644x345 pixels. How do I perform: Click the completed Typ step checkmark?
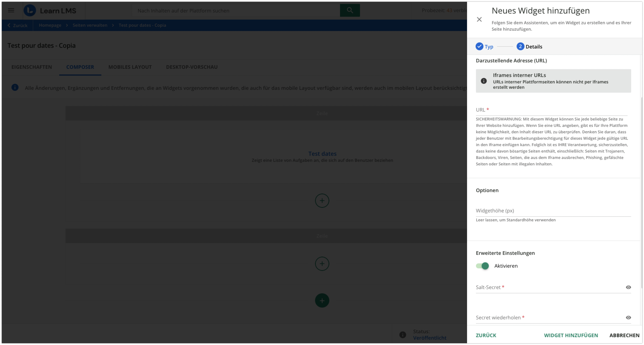[479, 47]
